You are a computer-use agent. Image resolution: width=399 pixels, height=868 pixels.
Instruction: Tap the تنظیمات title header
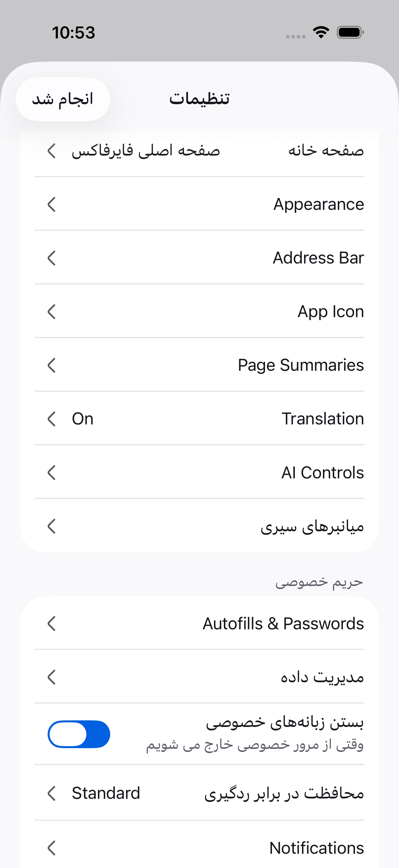[199, 99]
